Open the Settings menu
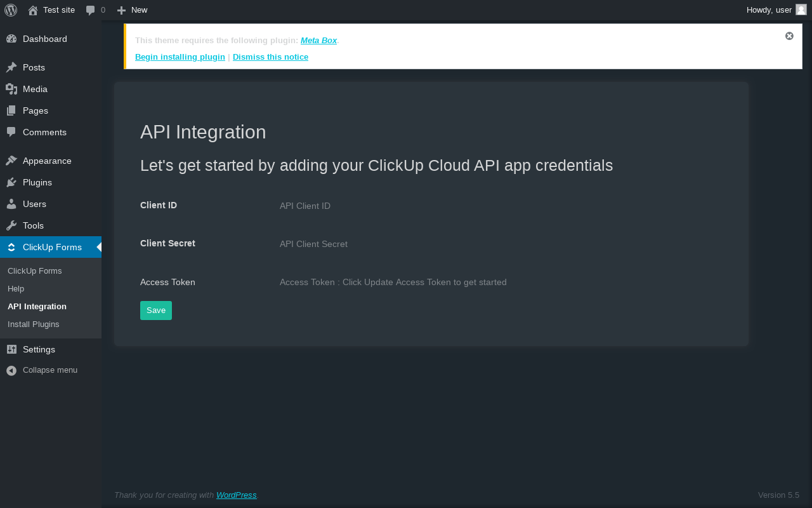This screenshot has width=812, height=508. tap(51, 349)
